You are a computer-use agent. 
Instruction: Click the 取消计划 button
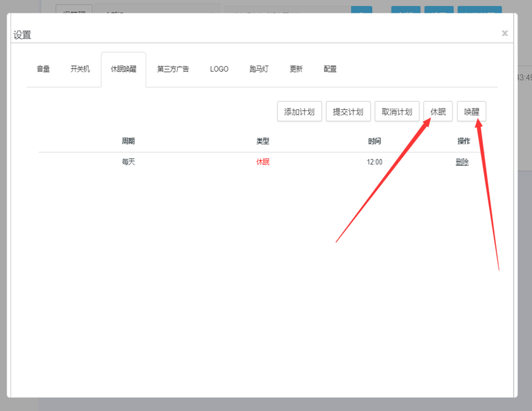click(397, 112)
